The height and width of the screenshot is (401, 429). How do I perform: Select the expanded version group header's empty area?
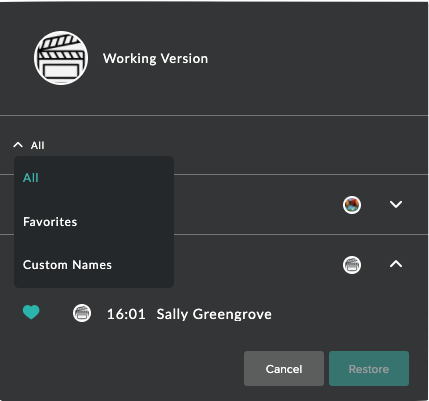[257, 264]
